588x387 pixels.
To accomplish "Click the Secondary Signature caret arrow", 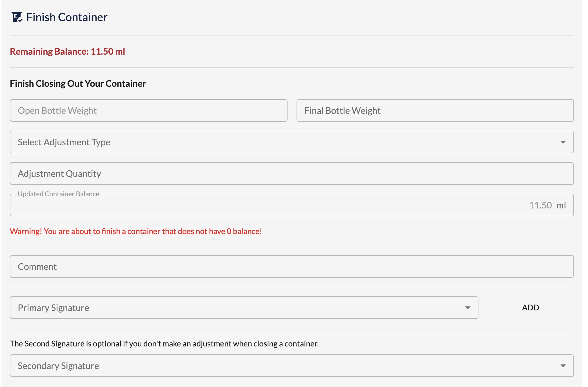I will 563,366.
